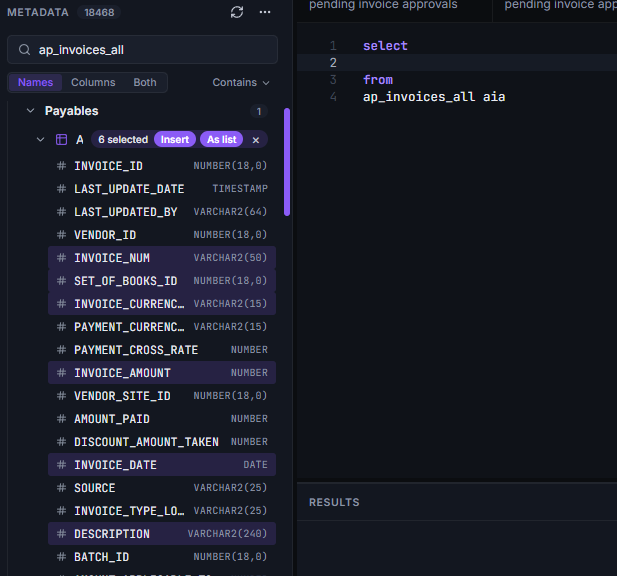Screen dimensions: 617x576
Task: Select the PAYMENT_CURRENC… column row
Action: [x=162, y=327]
